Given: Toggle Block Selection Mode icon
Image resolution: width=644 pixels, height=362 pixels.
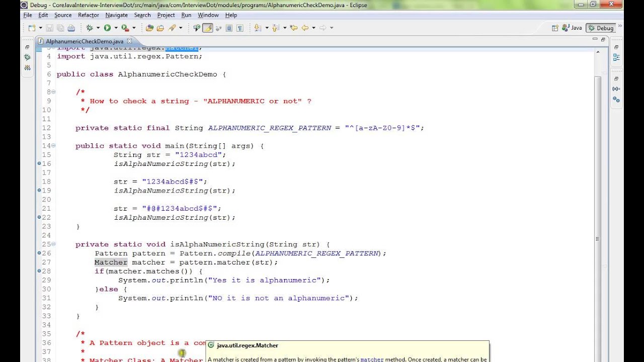Looking at the screenshot, I should tap(229, 28).
